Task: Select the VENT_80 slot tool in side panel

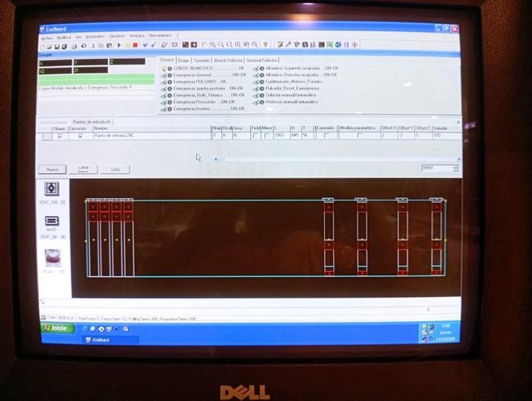Action: point(52,221)
